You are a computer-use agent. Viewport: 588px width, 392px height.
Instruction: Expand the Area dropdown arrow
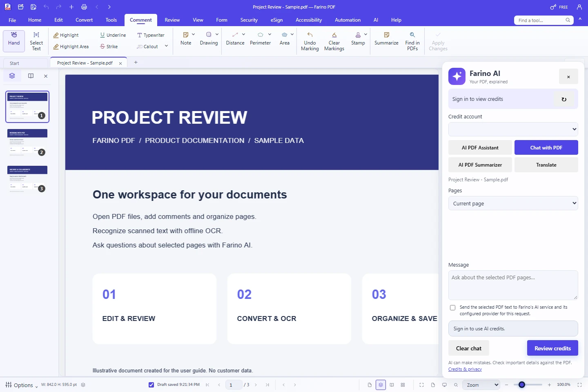(x=292, y=34)
